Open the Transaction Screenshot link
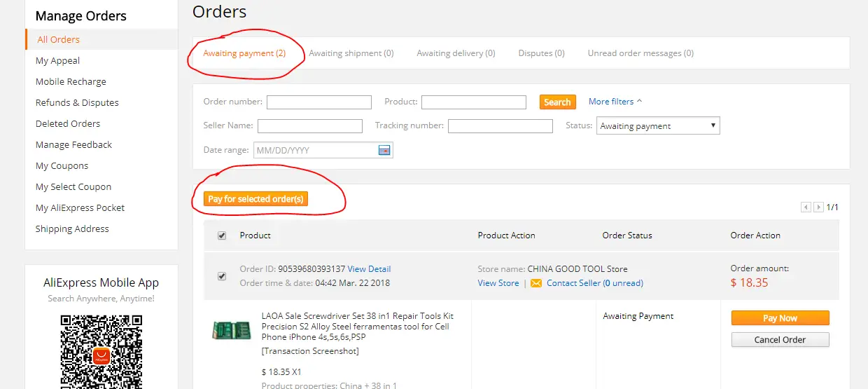The height and width of the screenshot is (389, 868). pos(310,351)
